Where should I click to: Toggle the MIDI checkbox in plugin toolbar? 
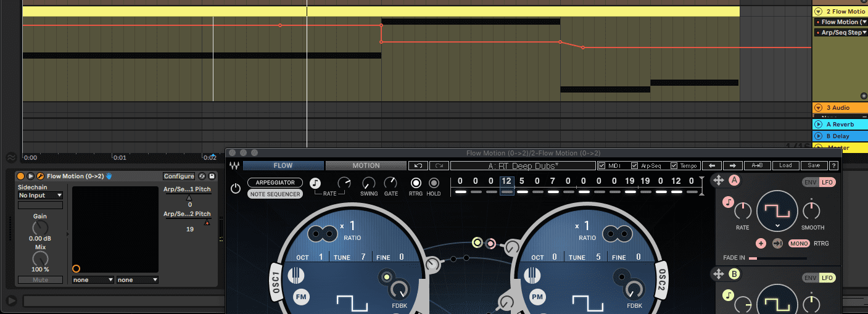point(601,165)
